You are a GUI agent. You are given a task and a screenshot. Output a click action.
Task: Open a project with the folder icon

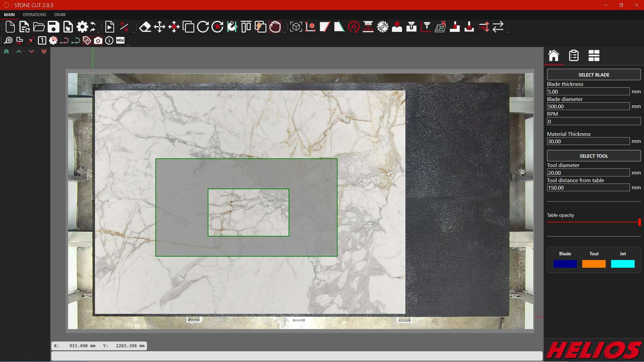coord(39,27)
